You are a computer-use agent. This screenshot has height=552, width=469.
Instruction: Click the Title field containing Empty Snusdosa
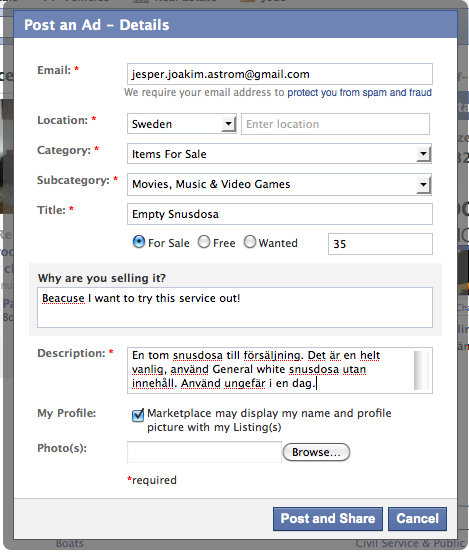point(280,214)
